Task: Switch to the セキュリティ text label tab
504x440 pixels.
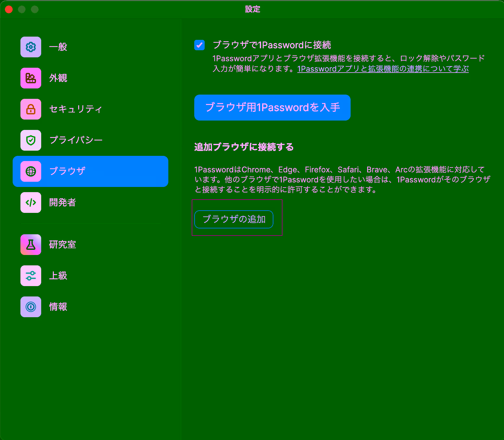Action: tap(76, 109)
